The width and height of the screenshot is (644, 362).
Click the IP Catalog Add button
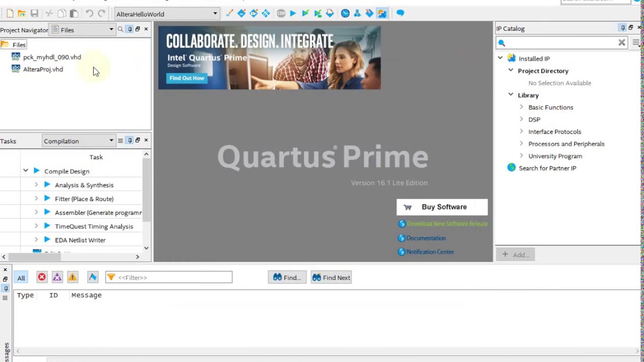[x=515, y=254]
